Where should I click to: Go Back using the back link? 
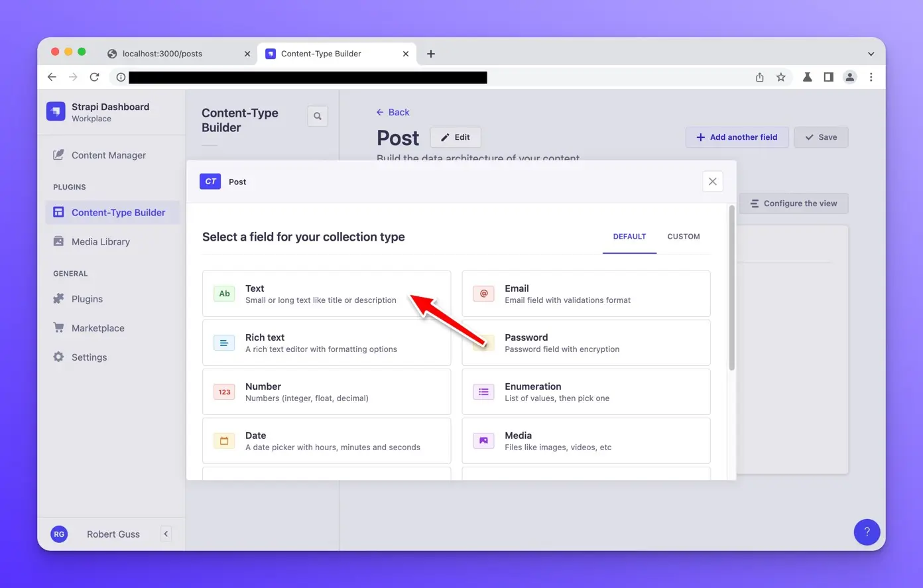tap(393, 112)
